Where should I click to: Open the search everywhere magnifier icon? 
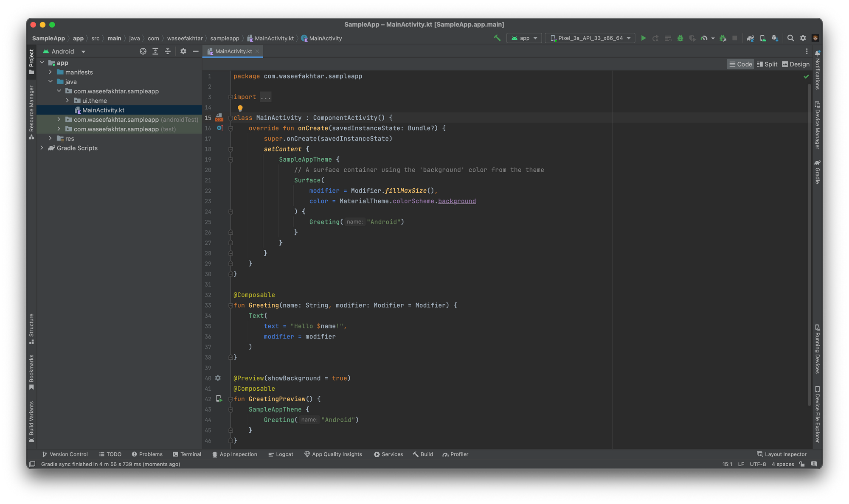pyautogui.click(x=790, y=38)
